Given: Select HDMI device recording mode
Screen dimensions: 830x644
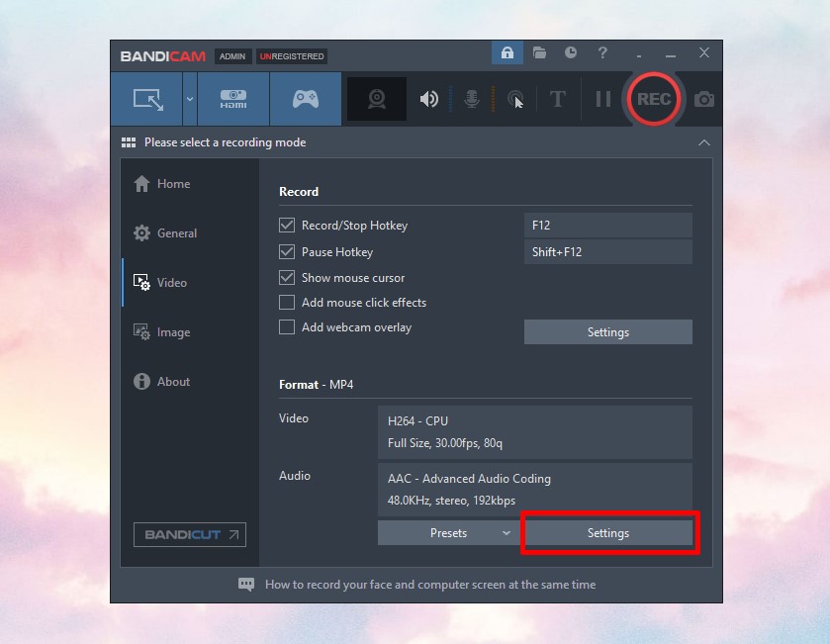Looking at the screenshot, I should pos(233,99).
